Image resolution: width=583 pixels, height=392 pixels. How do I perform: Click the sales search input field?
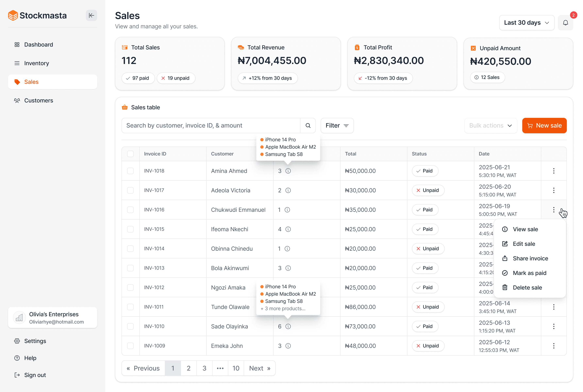(211, 126)
